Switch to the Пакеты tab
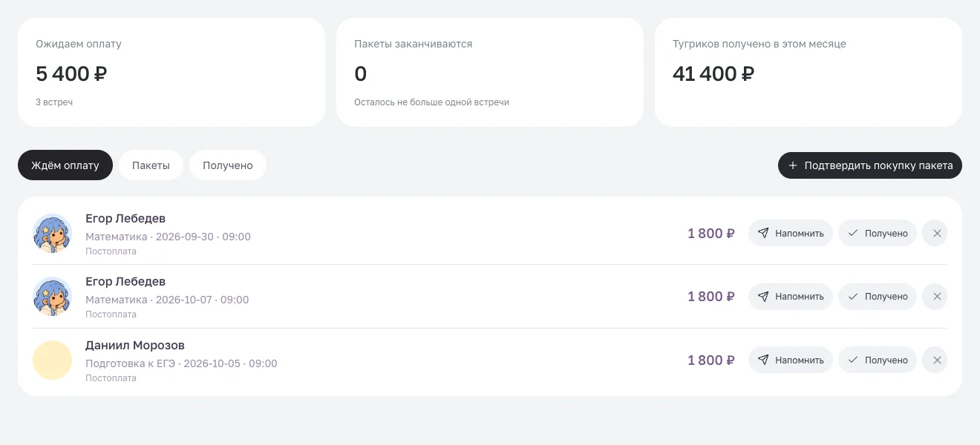Image resolution: width=980 pixels, height=445 pixels. coord(151,165)
